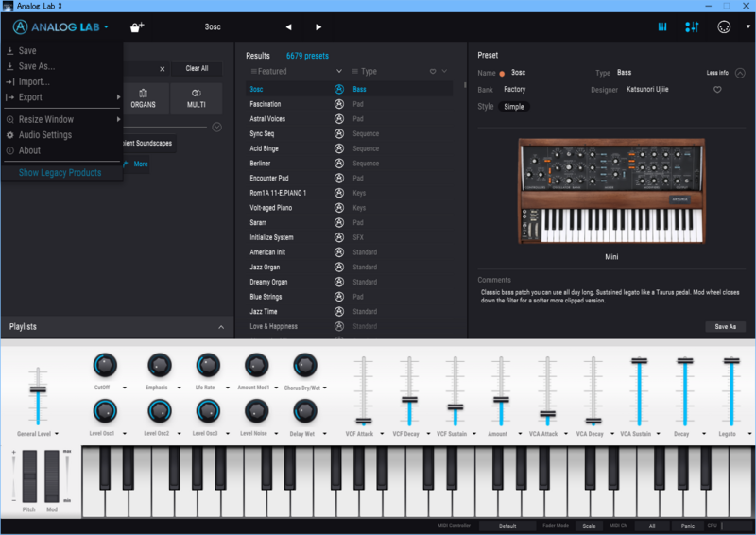The width and height of the screenshot is (756, 535).
Task: Click the Ambient Soundscapes tag
Action: point(149,144)
